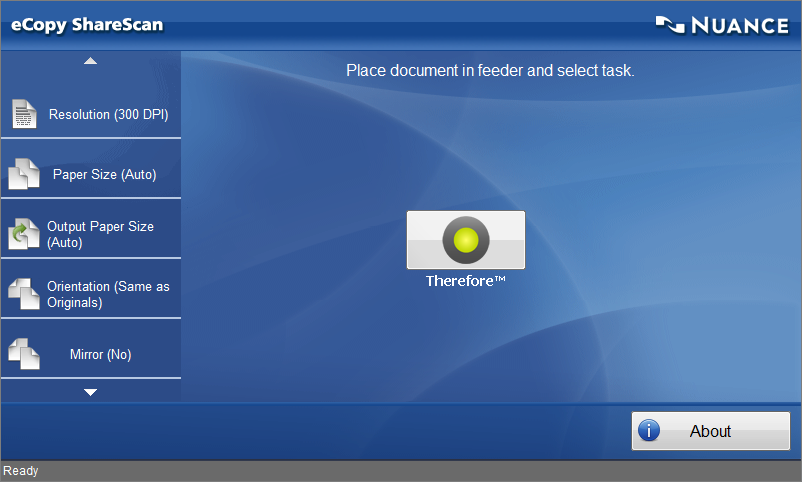Click the Therefore™ label
This screenshot has width=802, height=482.
pos(465,281)
